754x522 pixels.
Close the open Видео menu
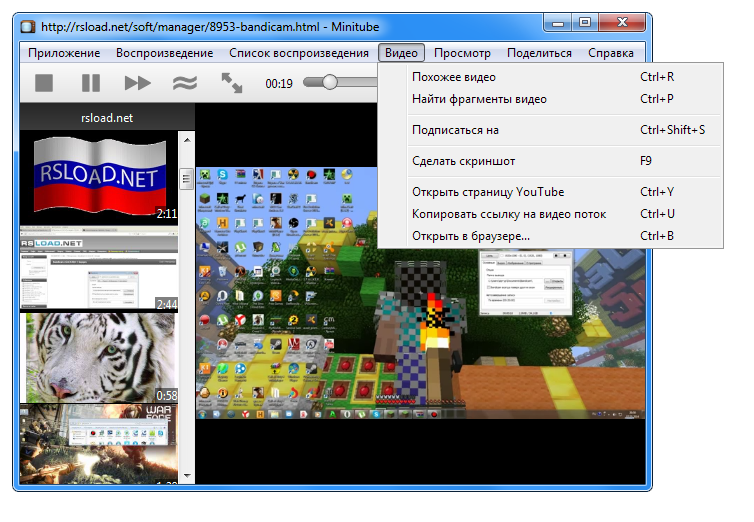(401, 53)
